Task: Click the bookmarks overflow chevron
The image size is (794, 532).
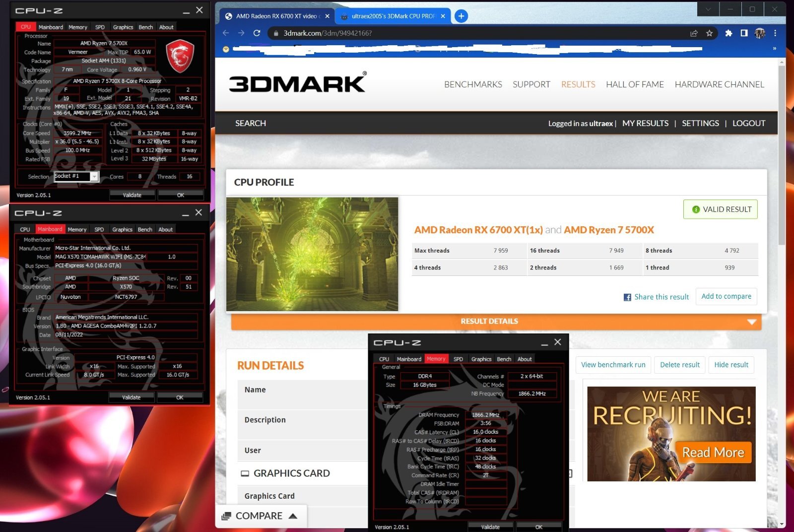Action: pos(774,49)
